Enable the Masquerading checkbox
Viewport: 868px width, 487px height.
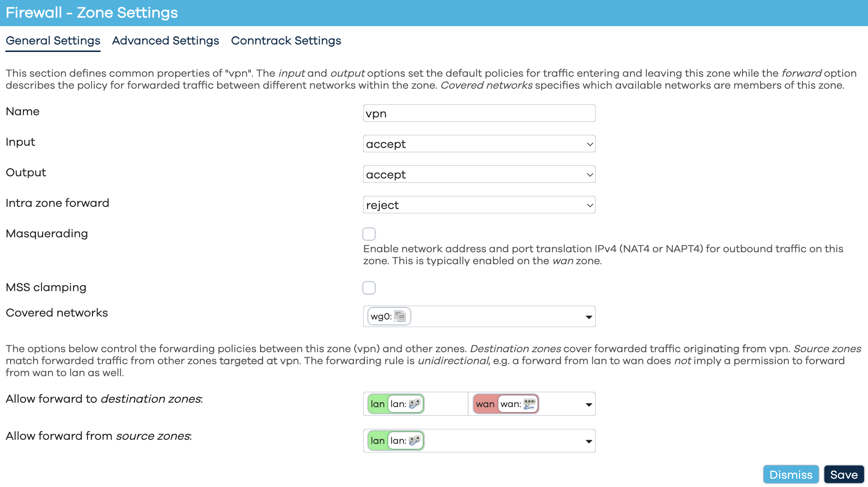(x=369, y=234)
